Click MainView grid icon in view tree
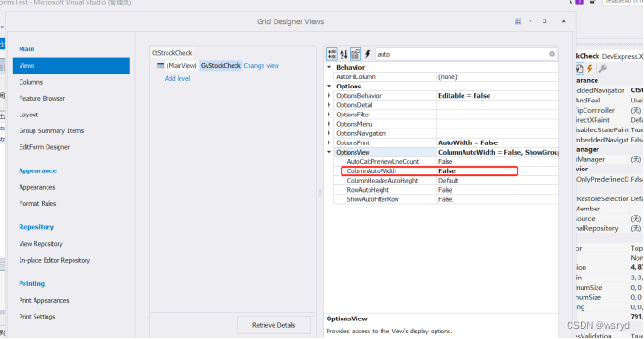The width and height of the screenshot is (644, 339). point(161,66)
